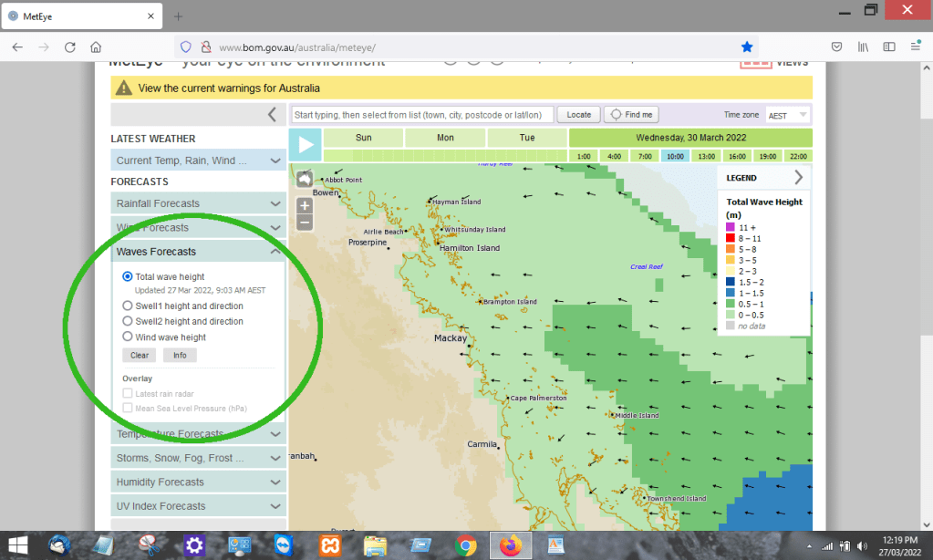Viewport: 933px width, 560px height.
Task: Zoom in on the map
Action: 305,206
